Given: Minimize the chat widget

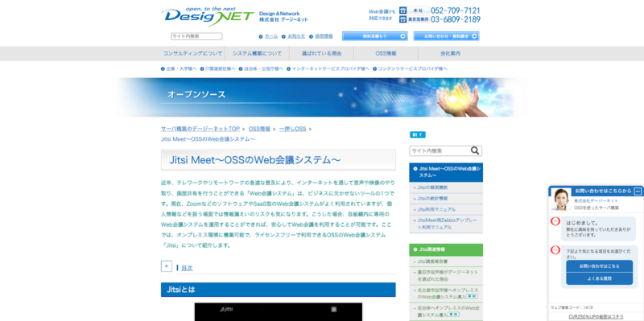Looking at the screenshot, I should click(638, 191).
